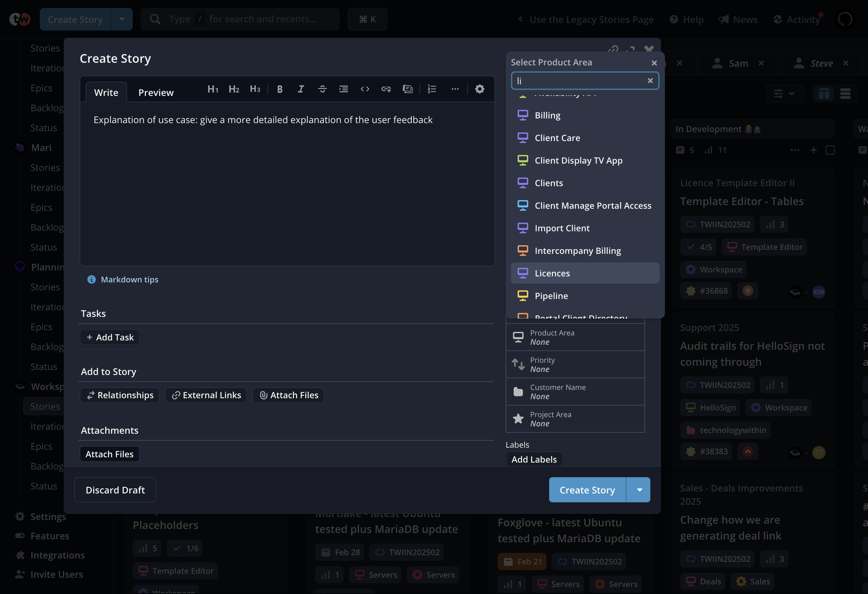
Task: Click the insert image icon in the editor toolbar
Action: 407,89
